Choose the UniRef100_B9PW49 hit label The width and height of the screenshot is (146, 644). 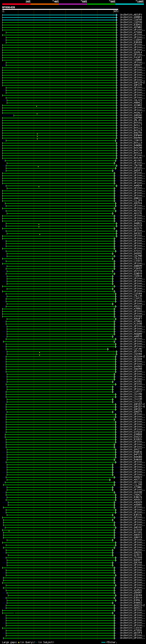[x=131, y=135]
